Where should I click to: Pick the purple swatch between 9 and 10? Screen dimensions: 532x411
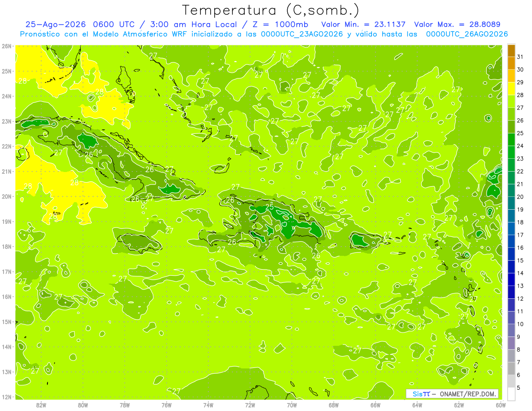coord(511,330)
